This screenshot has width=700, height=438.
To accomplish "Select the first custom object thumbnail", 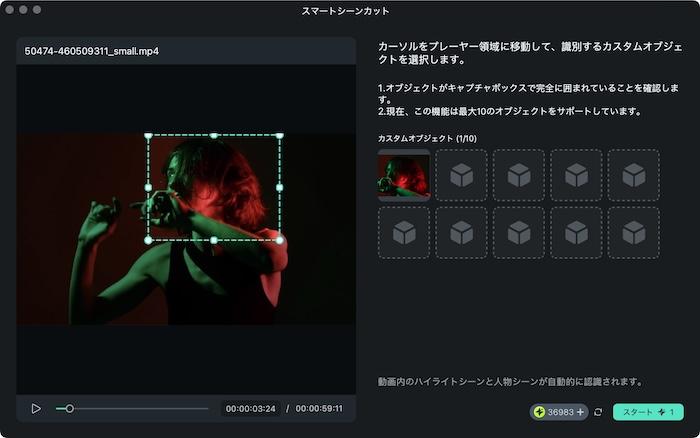I will [x=404, y=175].
